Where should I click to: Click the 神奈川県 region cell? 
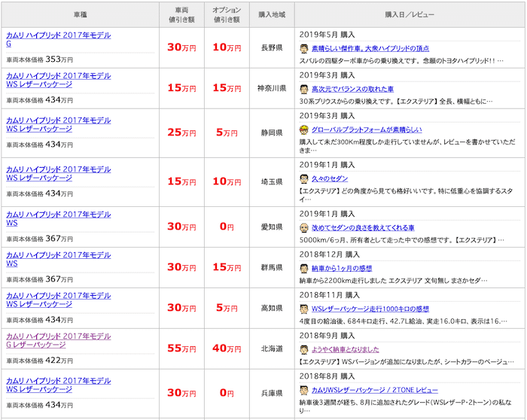click(x=272, y=88)
